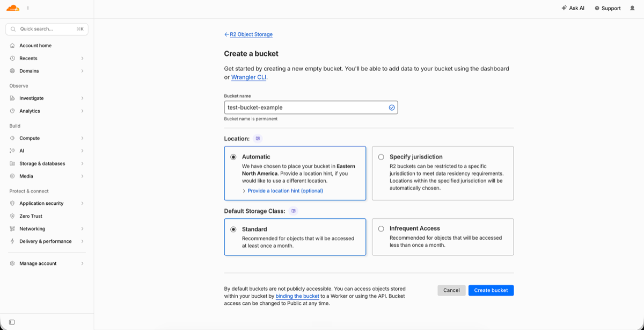The height and width of the screenshot is (330, 644).
Task: Expand the Application security chevron
Action: [x=82, y=203]
